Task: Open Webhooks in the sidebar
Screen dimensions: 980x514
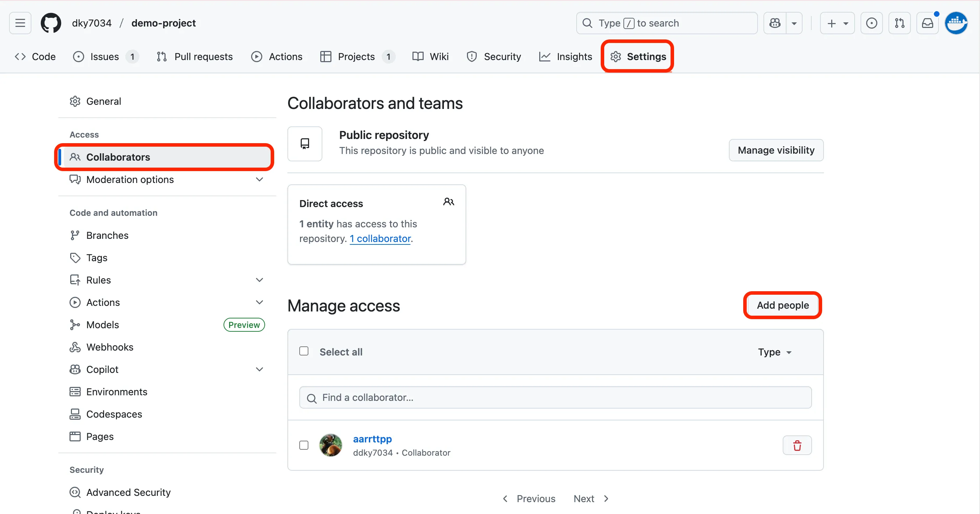Action: click(x=110, y=347)
